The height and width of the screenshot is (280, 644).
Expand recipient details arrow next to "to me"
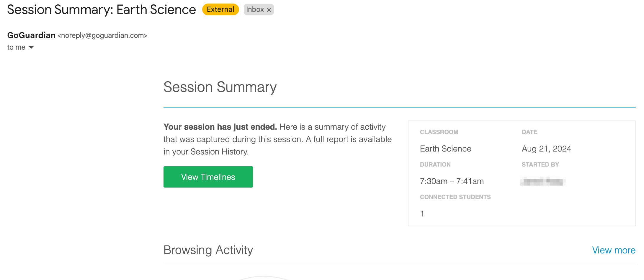(31, 48)
